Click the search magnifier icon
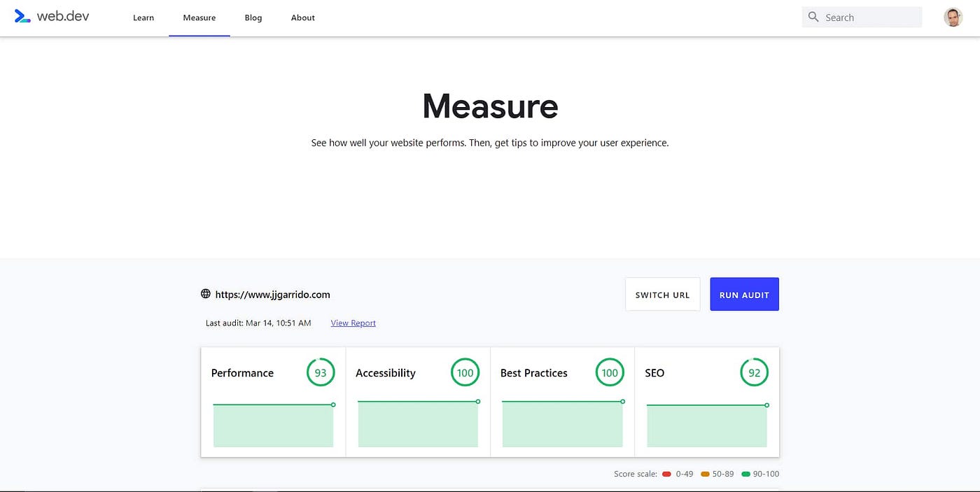Screen dimensions: 980x492 click(813, 17)
